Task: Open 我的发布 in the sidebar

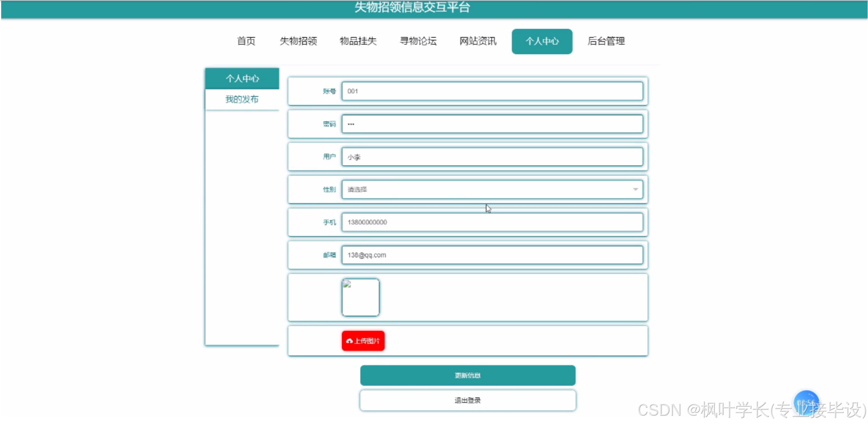Action: (x=242, y=99)
